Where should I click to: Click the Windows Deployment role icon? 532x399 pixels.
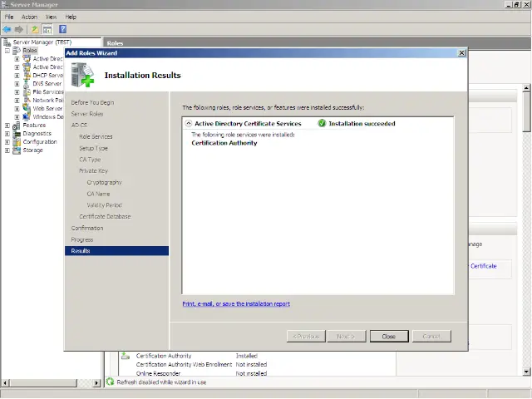[x=27, y=116]
